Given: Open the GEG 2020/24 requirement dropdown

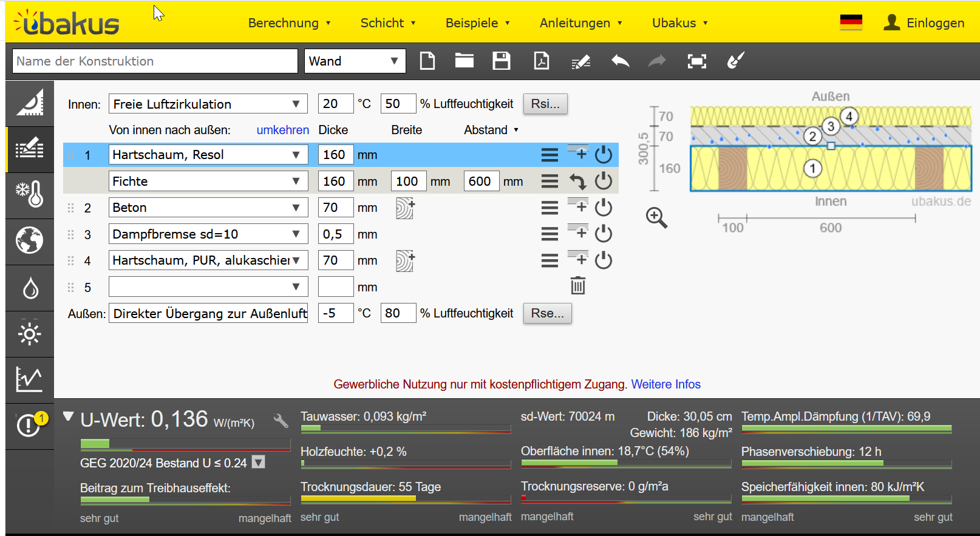Looking at the screenshot, I should 259,463.
